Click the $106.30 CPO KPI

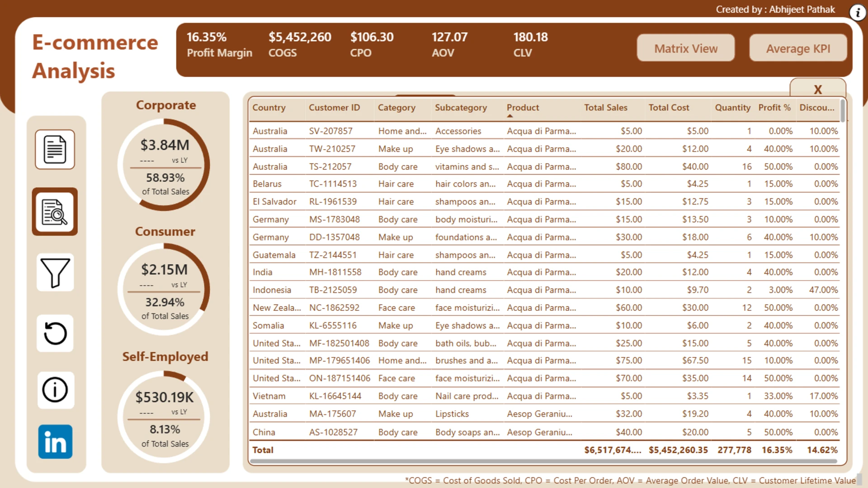[372, 45]
